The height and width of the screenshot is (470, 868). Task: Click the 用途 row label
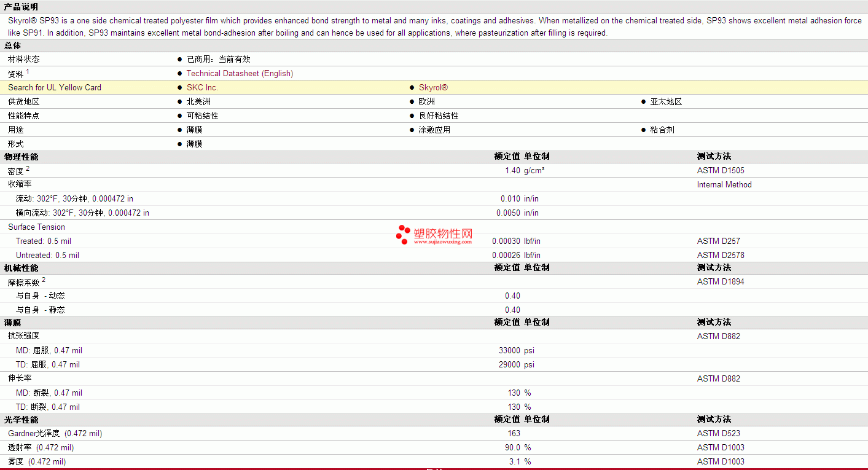pos(16,130)
